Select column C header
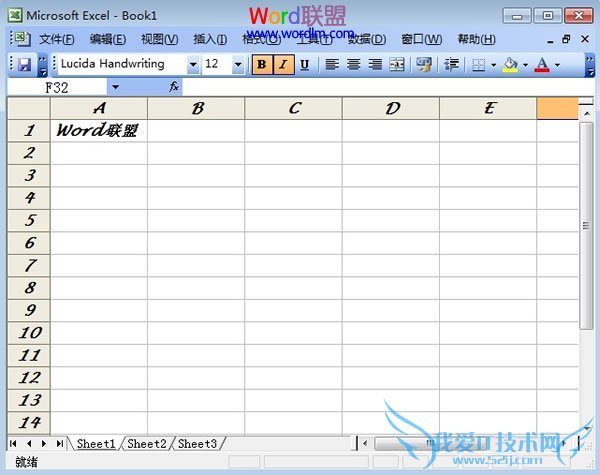This screenshot has height=475, width=600. click(x=293, y=108)
